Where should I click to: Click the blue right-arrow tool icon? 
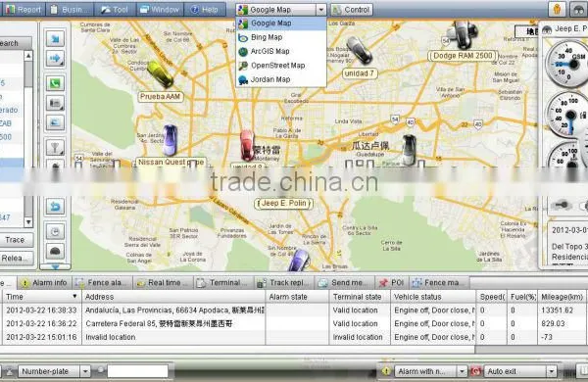pyautogui.click(x=55, y=59)
